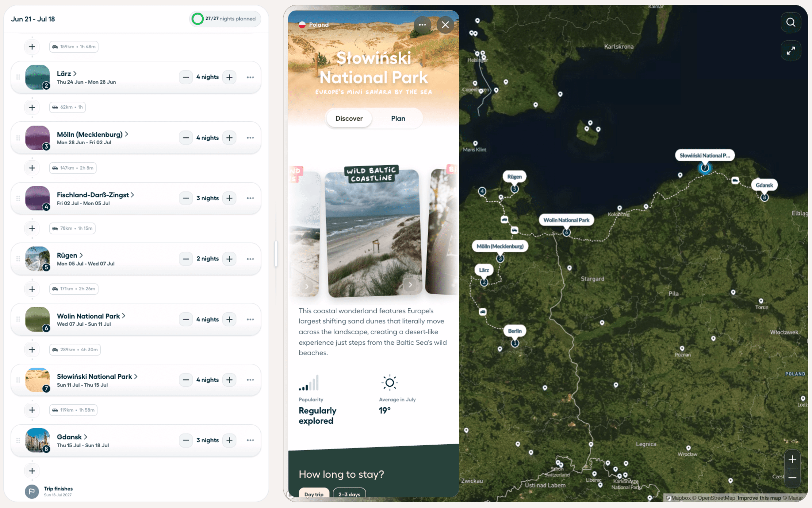Switch to the Discover tab
This screenshot has width=812, height=508.
tap(349, 118)
